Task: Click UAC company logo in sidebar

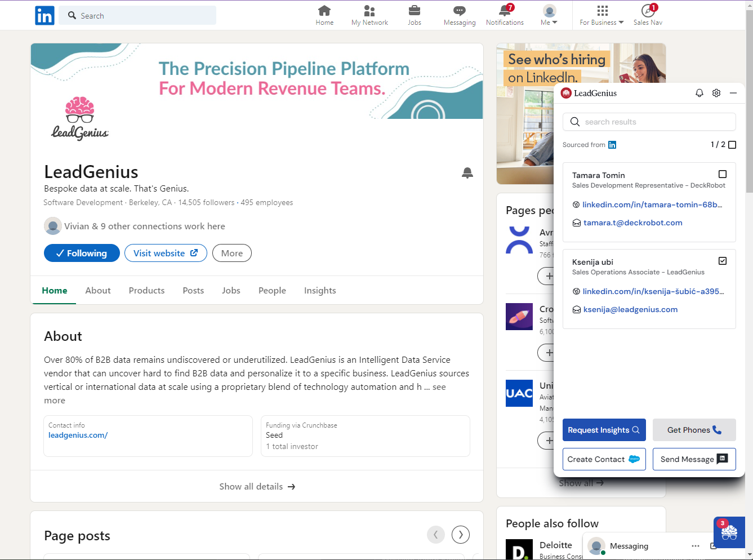Action: point(519,393)
